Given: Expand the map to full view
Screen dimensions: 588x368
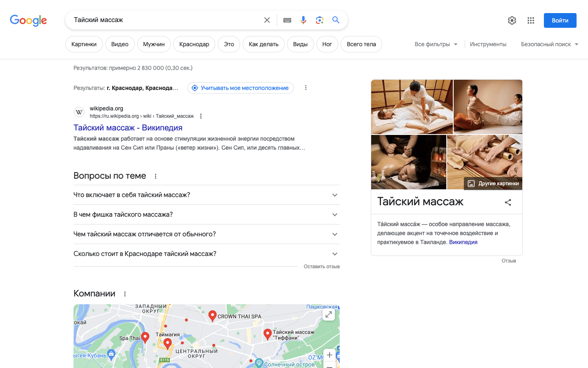Looking at the screenshot, I should point(329,314).
